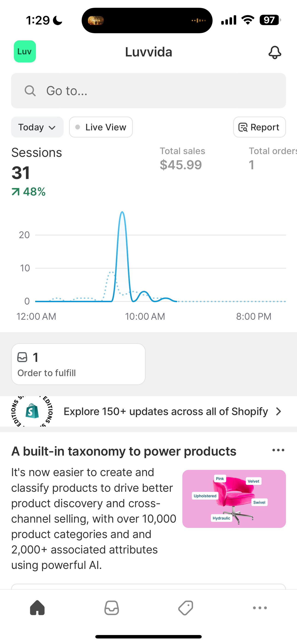Image resolution: width=297 pixels, height=644 pixels.
Task: Tap the Shopify Editions badge icon
Action: click(32, 411)
